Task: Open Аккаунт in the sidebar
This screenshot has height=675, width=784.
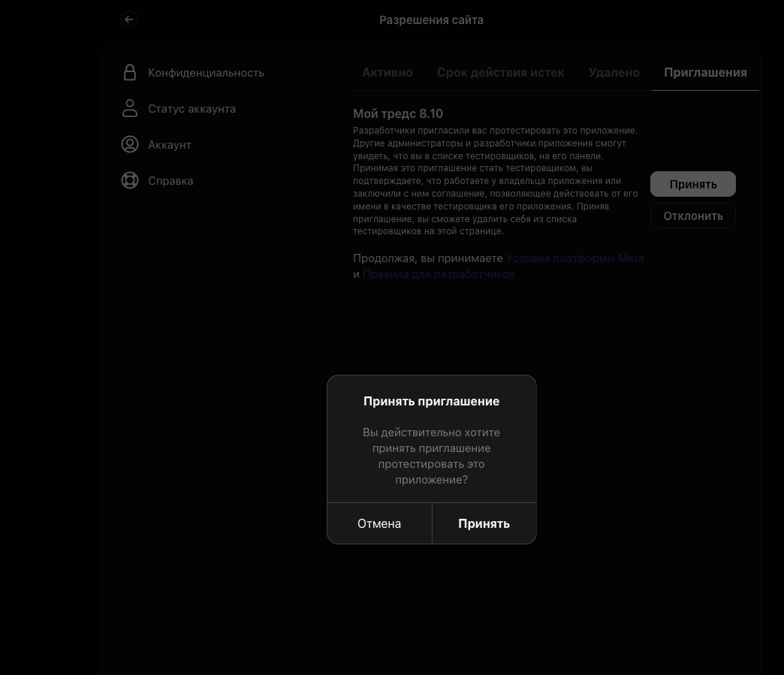Action: pyautogui.click(x=170, y=144)
